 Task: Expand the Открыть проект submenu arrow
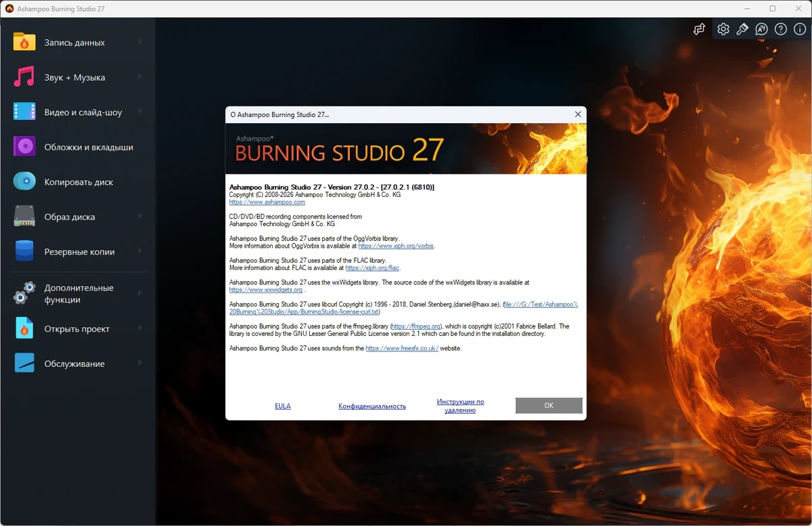pos(140,328)
